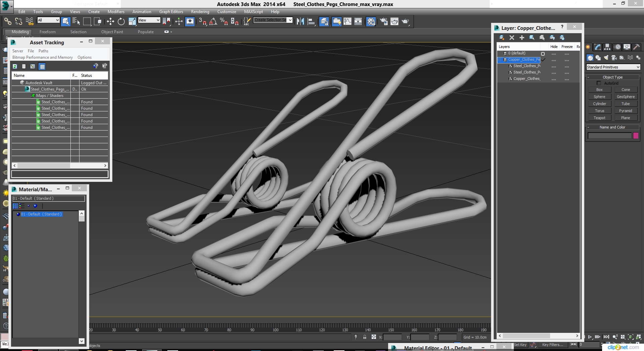Collapse the Copper_Clothes_Pe layer tree
Viewport: 644px width, 351px height.
(x=499, y=60)
